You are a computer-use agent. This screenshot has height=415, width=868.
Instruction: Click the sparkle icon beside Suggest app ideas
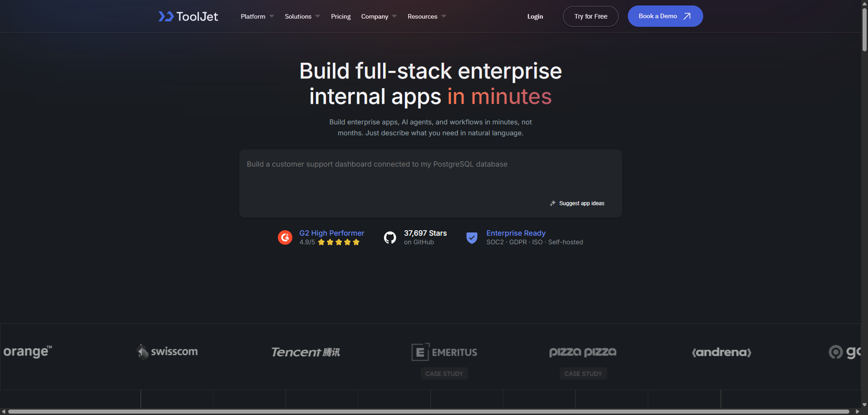point(552,203)
